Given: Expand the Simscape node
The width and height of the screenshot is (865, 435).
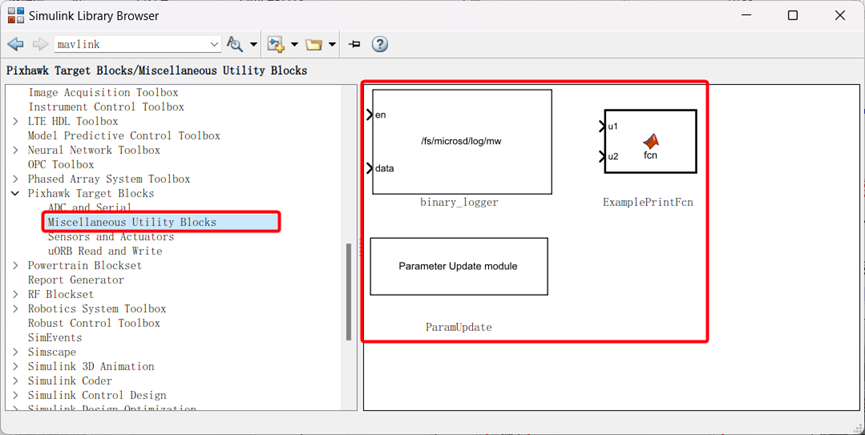Looking at the screenshot, I should [15, 352].
